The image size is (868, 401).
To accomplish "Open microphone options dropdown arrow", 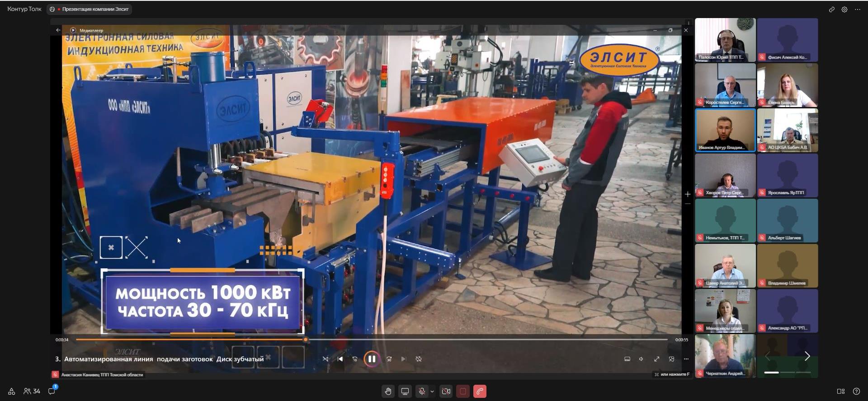I will pos(432,392).
